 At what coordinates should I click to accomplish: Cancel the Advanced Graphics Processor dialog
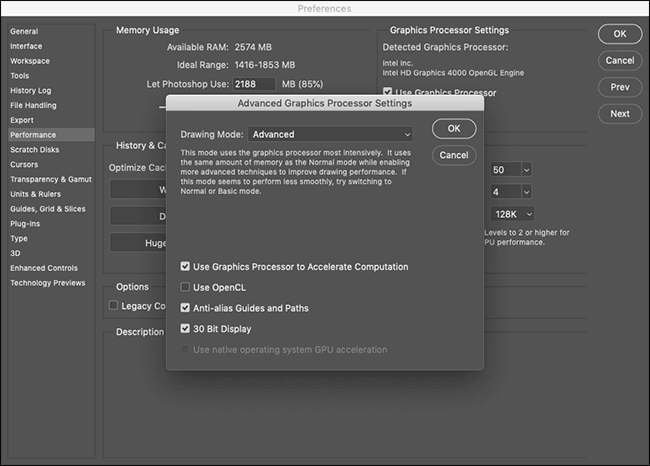pos(454,155)
